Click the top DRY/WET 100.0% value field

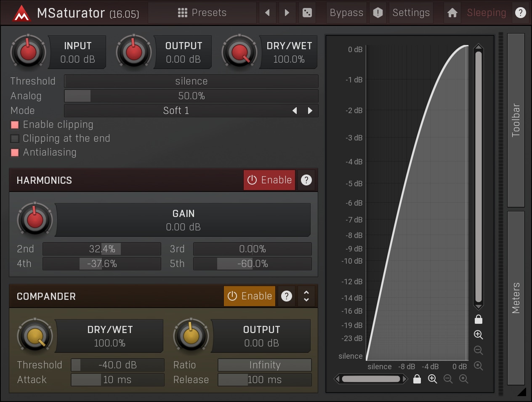289,52
